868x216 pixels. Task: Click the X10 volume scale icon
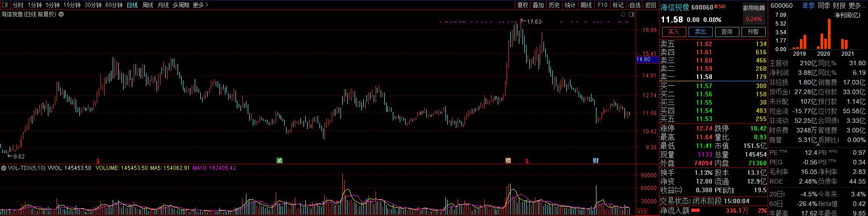point(641,212)
